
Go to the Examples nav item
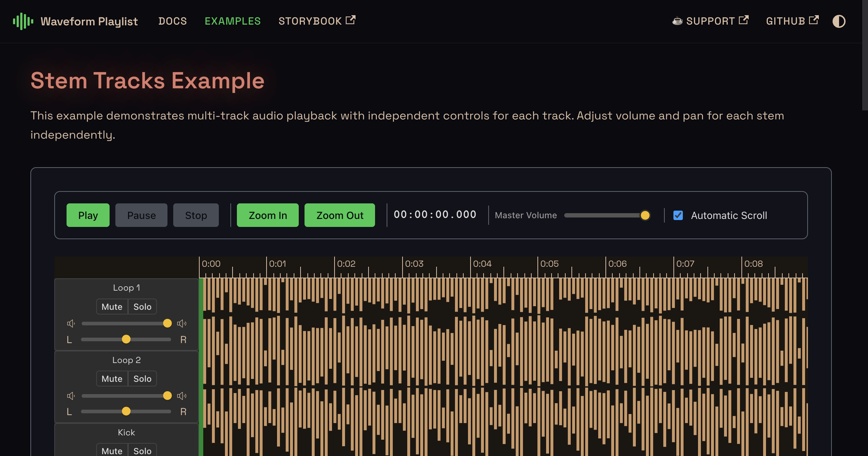[x=233, y=21]
